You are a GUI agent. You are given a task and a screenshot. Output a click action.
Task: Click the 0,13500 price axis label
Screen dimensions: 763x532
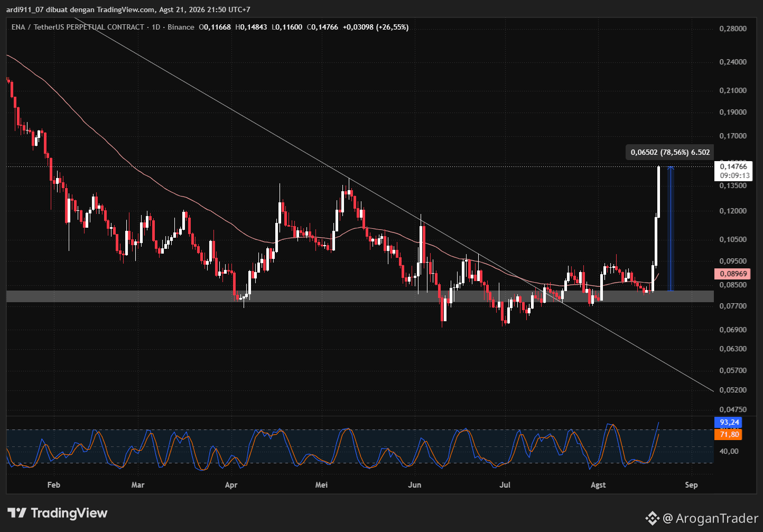click(733, 185)
